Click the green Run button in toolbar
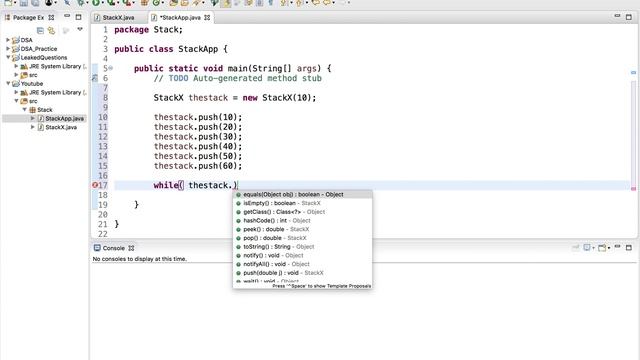The height and width of the screenshot is (360, 640). click(95, 2)
